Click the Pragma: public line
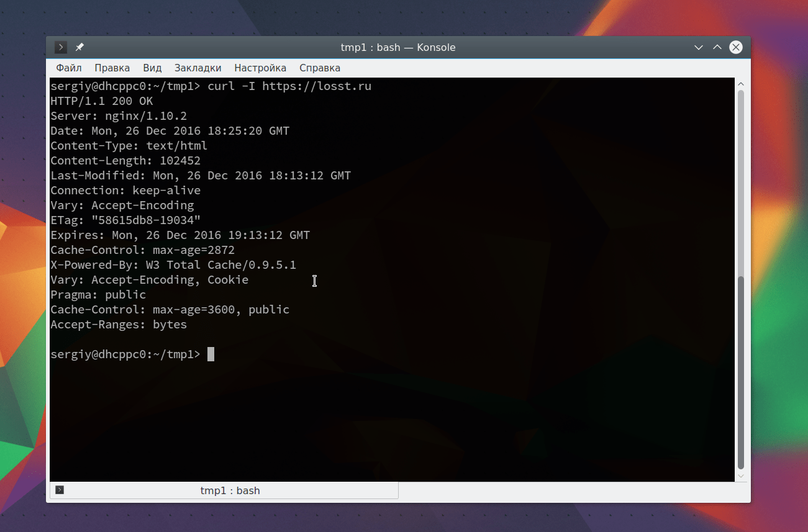The width and height of the screenshot is (808, 532). coord(98,295)
